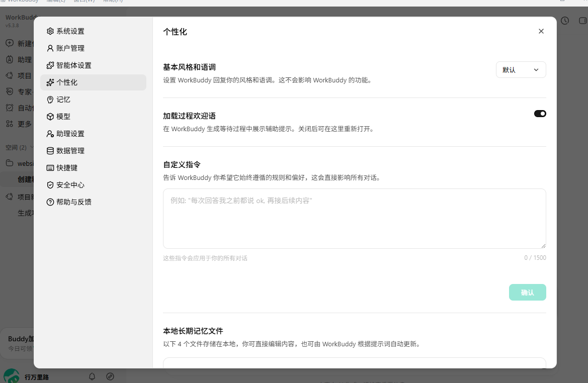Click the 个性化 dialog title

(175, 32)
